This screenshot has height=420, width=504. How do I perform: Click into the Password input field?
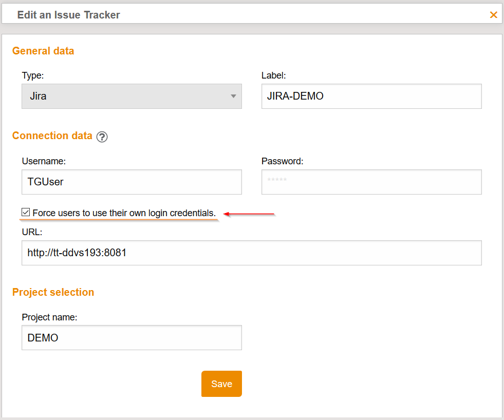coord(371,182)
